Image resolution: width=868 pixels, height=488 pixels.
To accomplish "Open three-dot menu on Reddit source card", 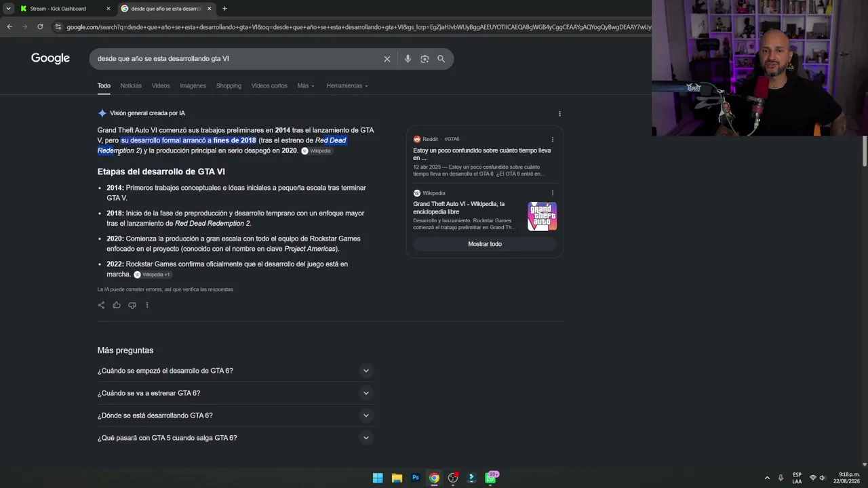I will point(553,140).
